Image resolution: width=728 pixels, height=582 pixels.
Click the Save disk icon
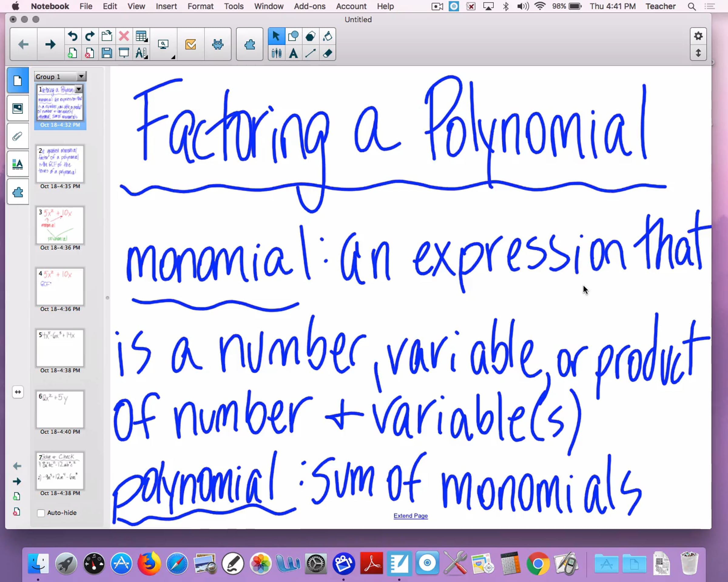107,53
